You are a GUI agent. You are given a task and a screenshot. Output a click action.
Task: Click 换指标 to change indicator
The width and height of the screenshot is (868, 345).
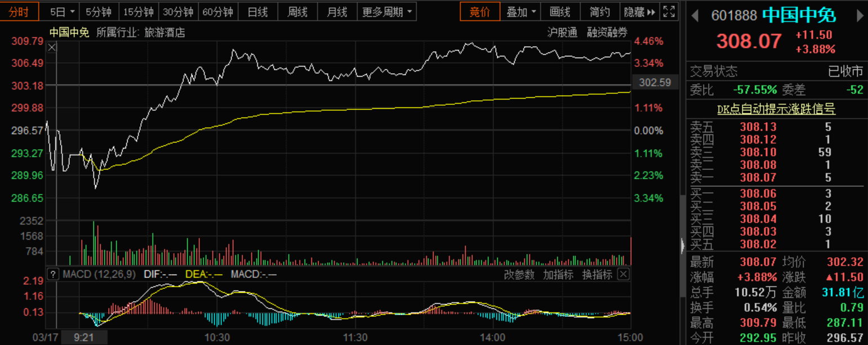[x=597, y=275]
